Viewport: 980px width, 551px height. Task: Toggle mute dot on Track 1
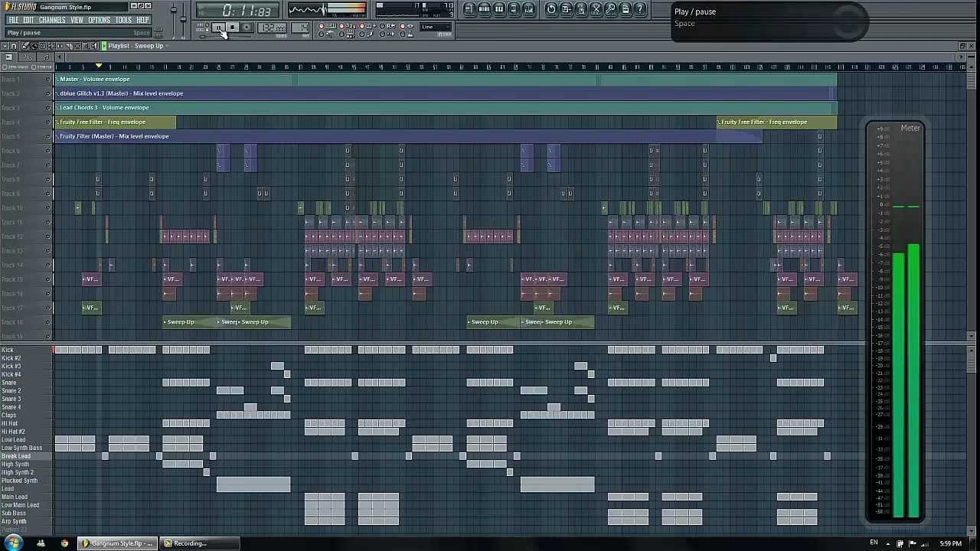coord(47,80)
